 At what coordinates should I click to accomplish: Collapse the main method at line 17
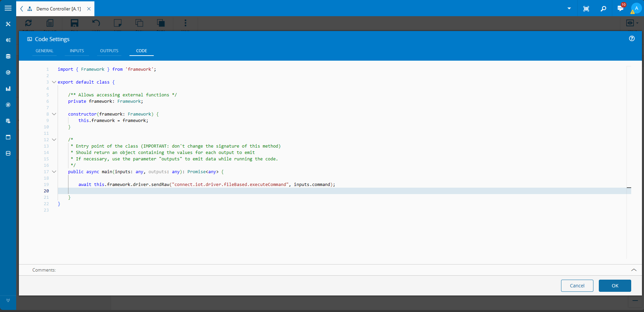pos(54,171)
